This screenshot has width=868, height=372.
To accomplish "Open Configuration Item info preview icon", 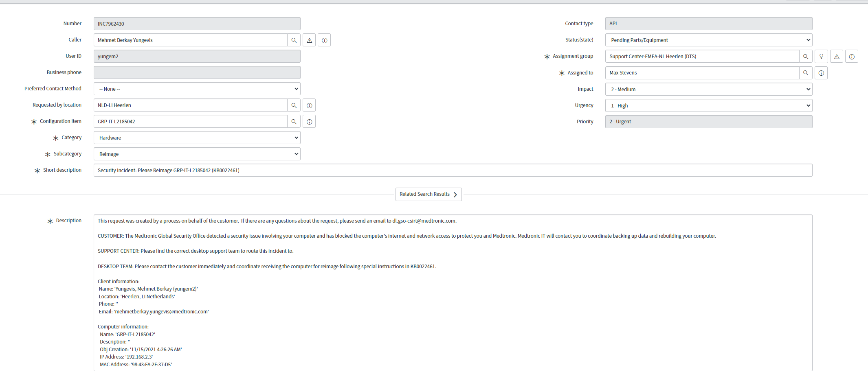I will tap(309, 122).
